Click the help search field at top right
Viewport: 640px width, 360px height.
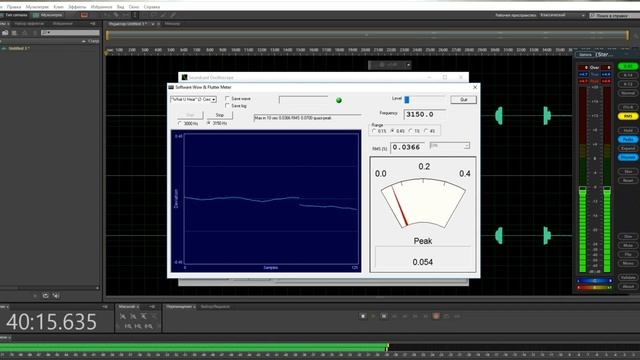615,16
